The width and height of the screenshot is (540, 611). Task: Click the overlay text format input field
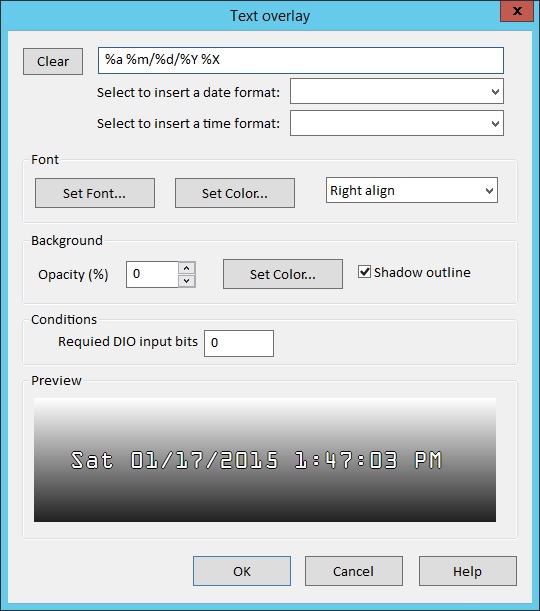point(301,60)
